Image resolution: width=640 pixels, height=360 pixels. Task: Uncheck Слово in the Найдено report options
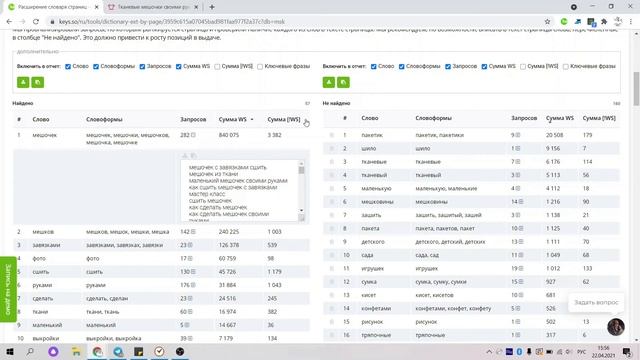coord(68,67)
